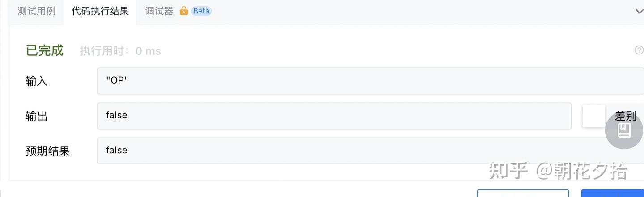Screen dimensions: 644x197
Task: Toggle the 差别 diff switch
Action: tap(594, 116)
